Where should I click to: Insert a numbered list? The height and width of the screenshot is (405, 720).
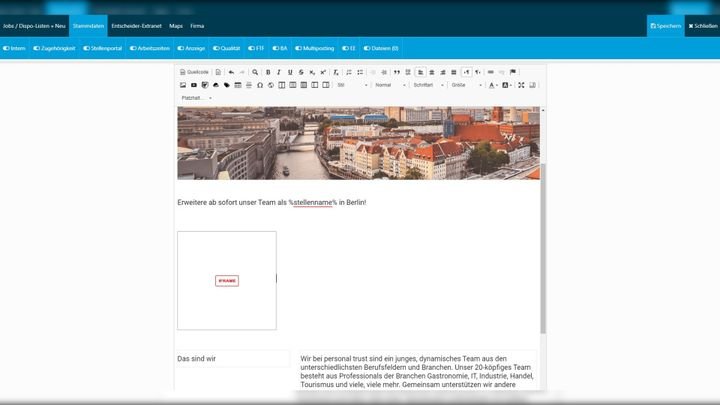[x=349, y=72]
